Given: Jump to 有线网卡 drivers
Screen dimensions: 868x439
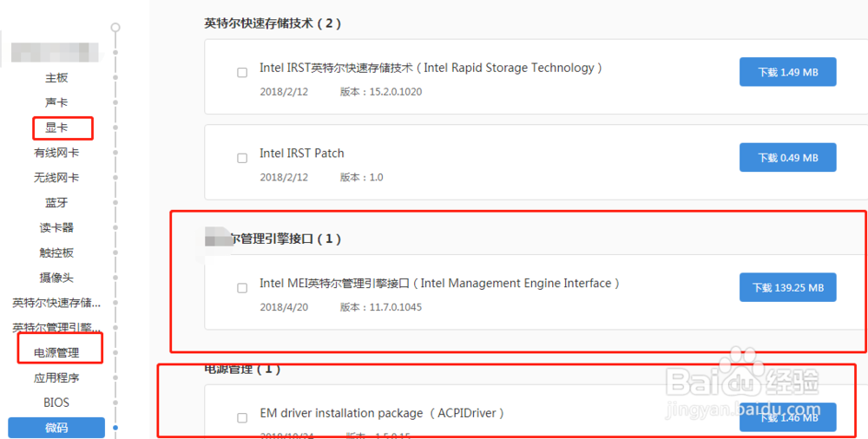Looking at the screenshot, I should (x=56, y=153).
